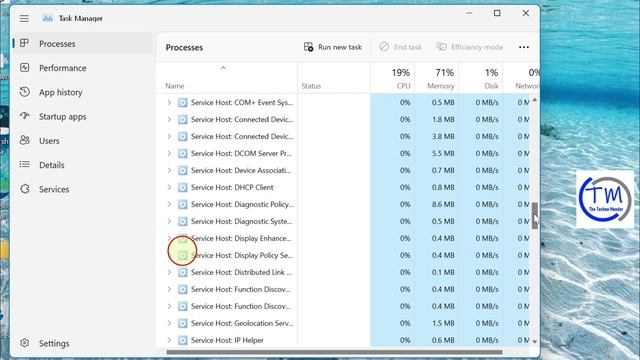Open the hamburger navigation menu

[x=24, y=18]
